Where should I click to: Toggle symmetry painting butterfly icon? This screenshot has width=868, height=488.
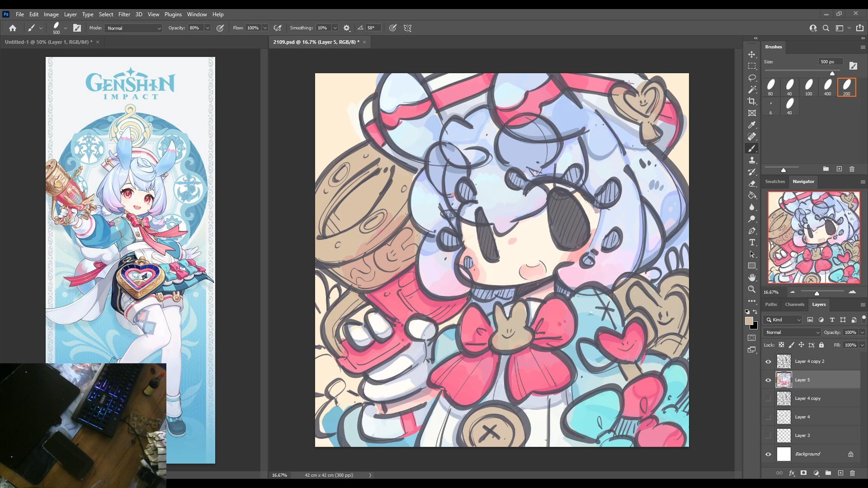click(x=407, y=28)
